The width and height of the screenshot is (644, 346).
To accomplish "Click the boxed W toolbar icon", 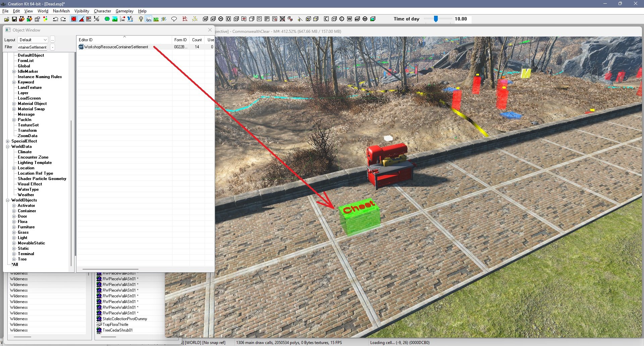I will (x=349, y=19).
